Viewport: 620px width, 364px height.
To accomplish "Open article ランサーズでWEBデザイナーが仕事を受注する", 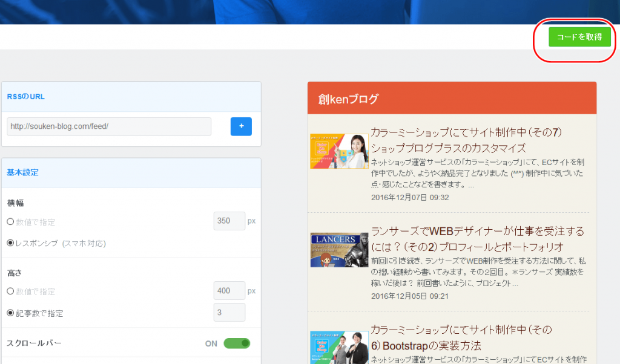I will click(477, 239).
